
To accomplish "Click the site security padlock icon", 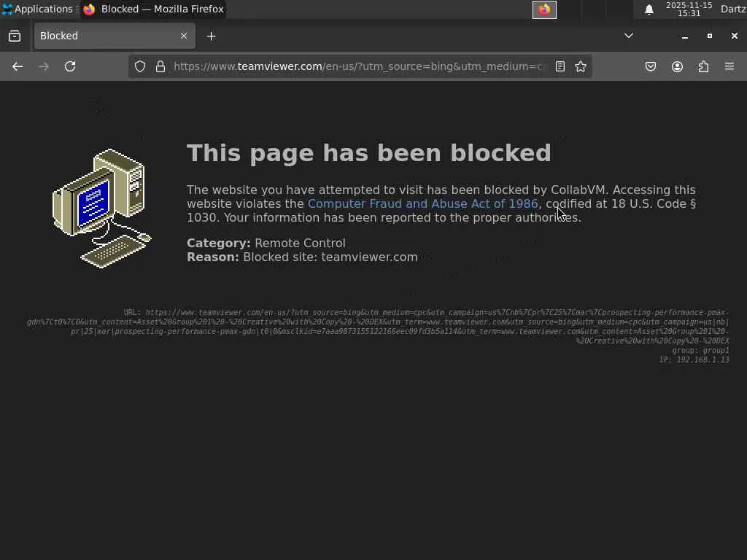I will coord(160,66).
